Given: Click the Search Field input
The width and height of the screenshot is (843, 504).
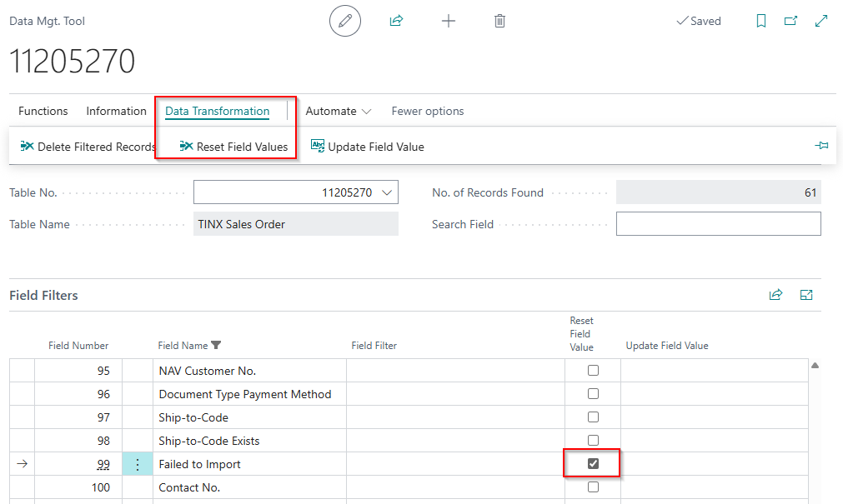Looking at the screenshot, I should 718,223.
